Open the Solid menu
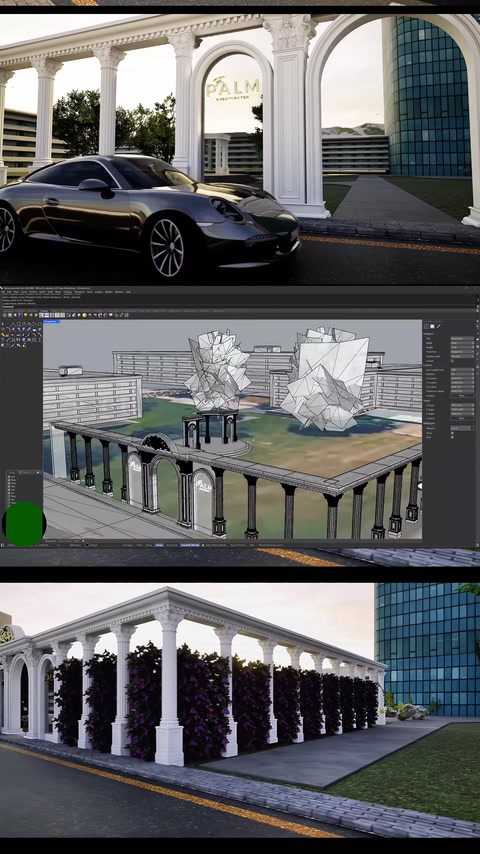The image size is (480, 854). tap(49, 292)
